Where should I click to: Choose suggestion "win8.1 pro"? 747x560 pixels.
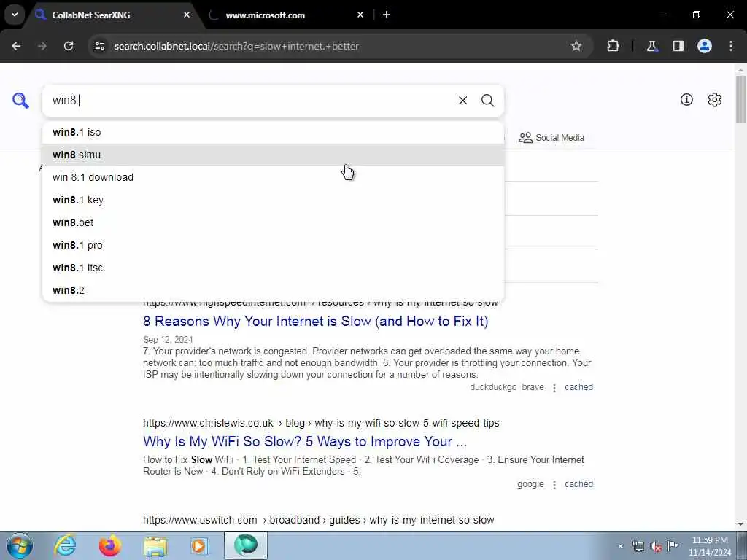pos(273,245)
